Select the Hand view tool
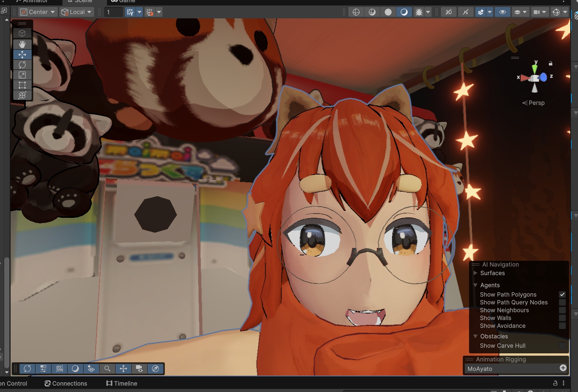 (22, 45)
